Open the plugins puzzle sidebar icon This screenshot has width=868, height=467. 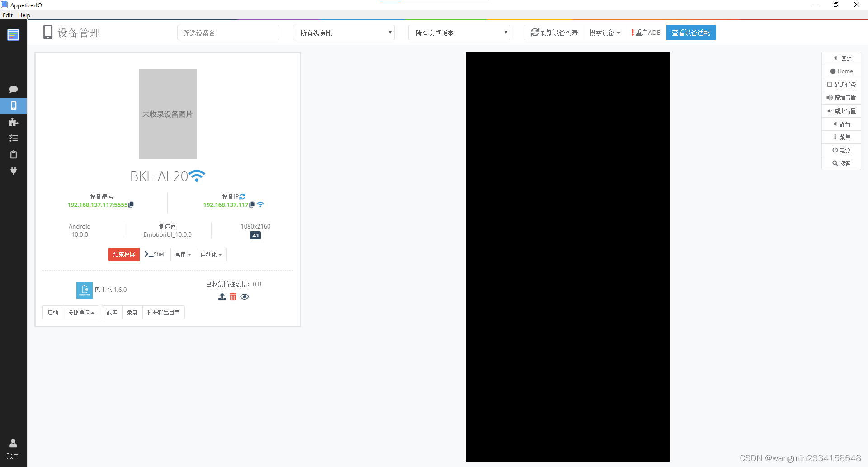tap(13, 122)
